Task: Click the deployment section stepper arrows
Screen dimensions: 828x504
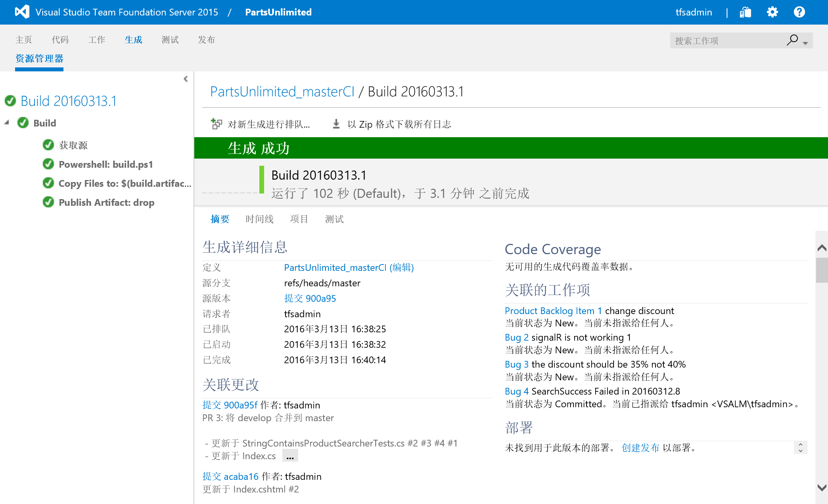Action: [801, 448]
